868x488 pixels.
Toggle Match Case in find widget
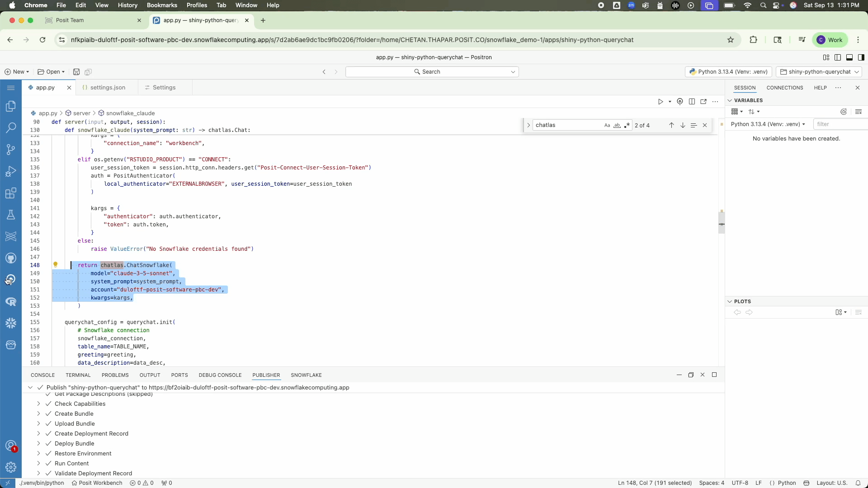(x=607, y=125)
